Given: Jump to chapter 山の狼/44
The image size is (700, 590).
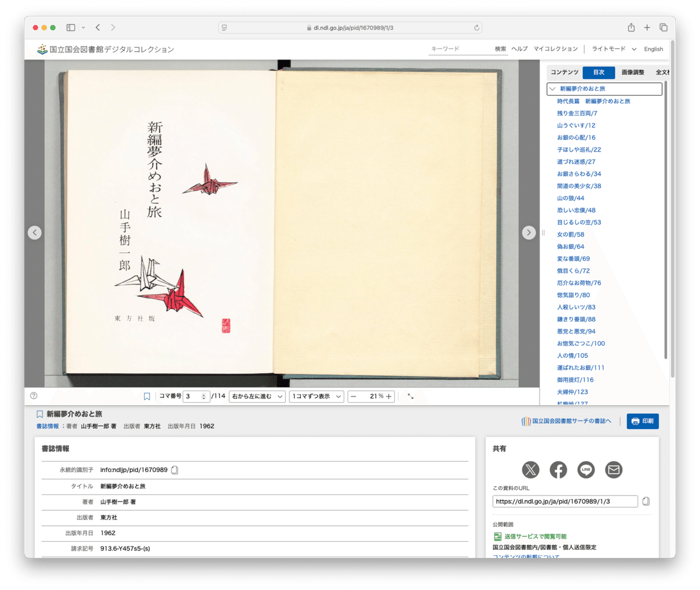Looking at the screenshot, I should 570,198.
